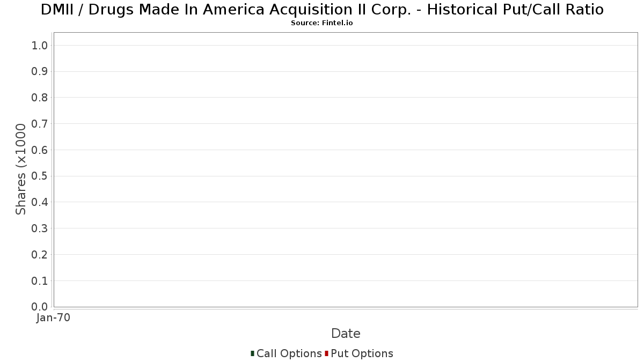Select the 0.7 y-axis tick label
The height and width of the screenshot is (362, 644).
[x=40, y=124]
